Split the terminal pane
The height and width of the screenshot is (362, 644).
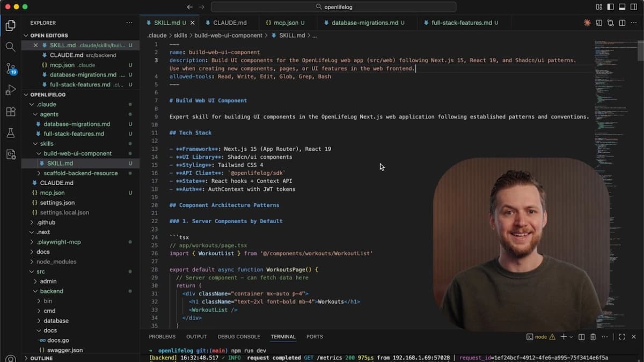(x=582, y=337)
